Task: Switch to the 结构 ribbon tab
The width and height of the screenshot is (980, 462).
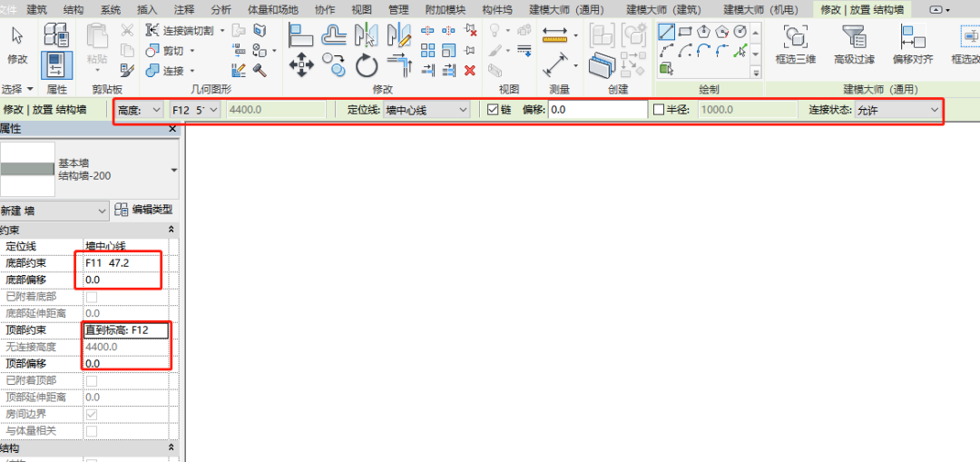Action: (73, 9)
